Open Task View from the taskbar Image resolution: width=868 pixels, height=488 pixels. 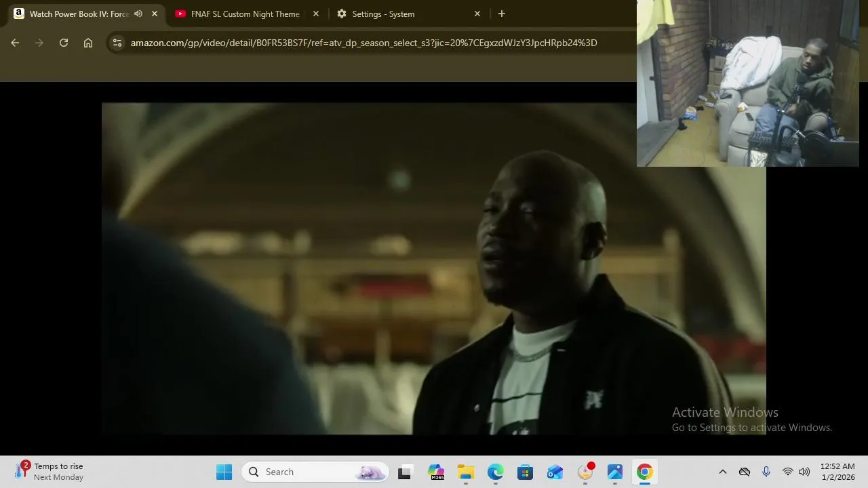pos(404,472)
